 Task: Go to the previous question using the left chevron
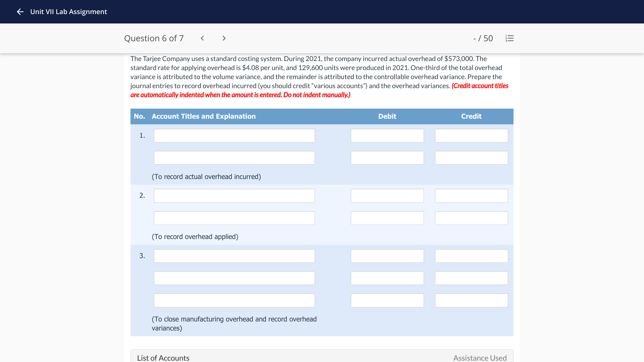(202, 38)
